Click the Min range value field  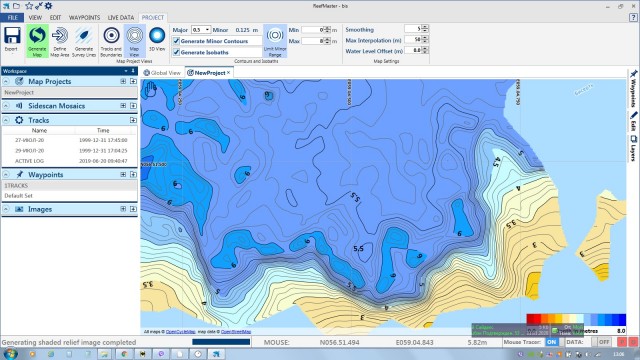coord(313,30)
